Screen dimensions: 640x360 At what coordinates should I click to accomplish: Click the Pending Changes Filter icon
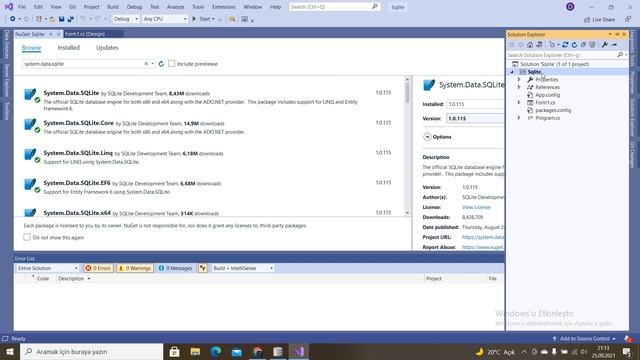point(553,45)
